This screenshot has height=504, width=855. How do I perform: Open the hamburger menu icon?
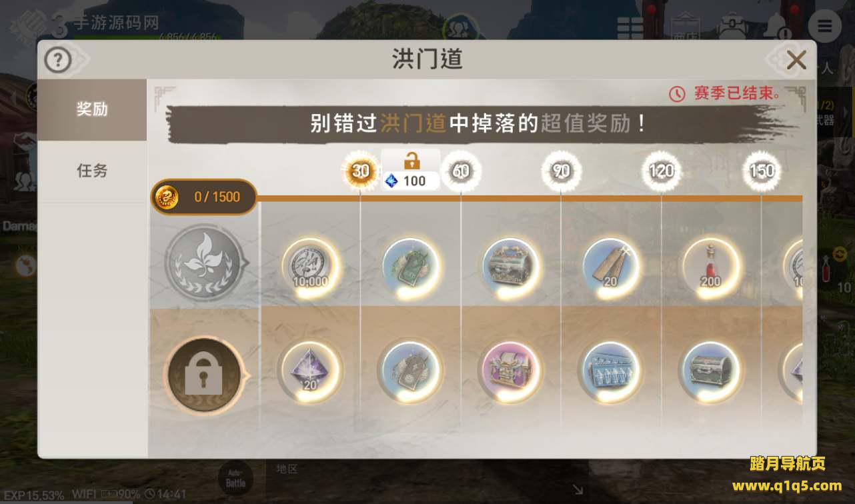(x=825, y=26)
